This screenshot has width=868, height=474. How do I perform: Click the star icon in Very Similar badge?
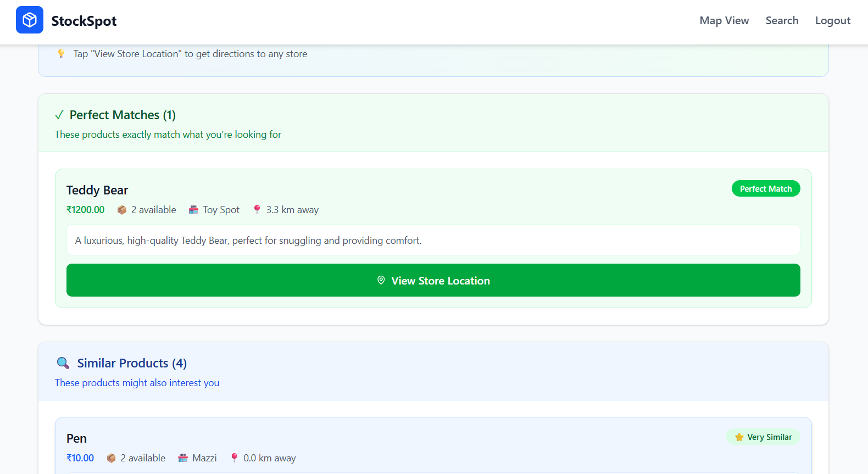(739, 437)
